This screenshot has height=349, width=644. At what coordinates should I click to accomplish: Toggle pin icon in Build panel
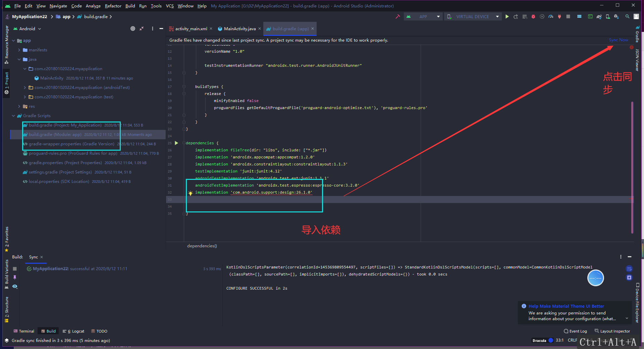tap(15, 278)
